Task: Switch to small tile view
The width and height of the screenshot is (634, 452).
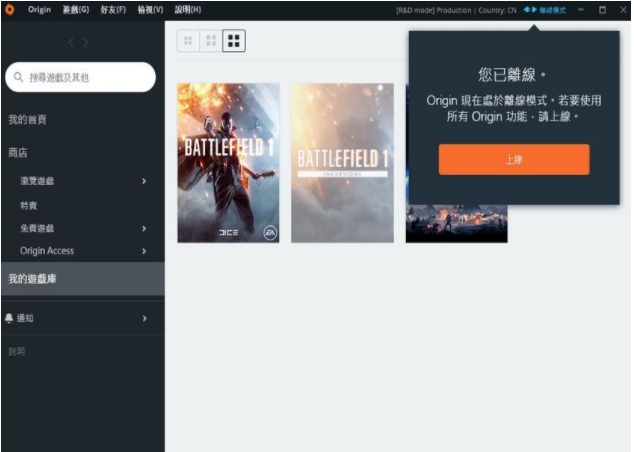Action: pos(188,40)
